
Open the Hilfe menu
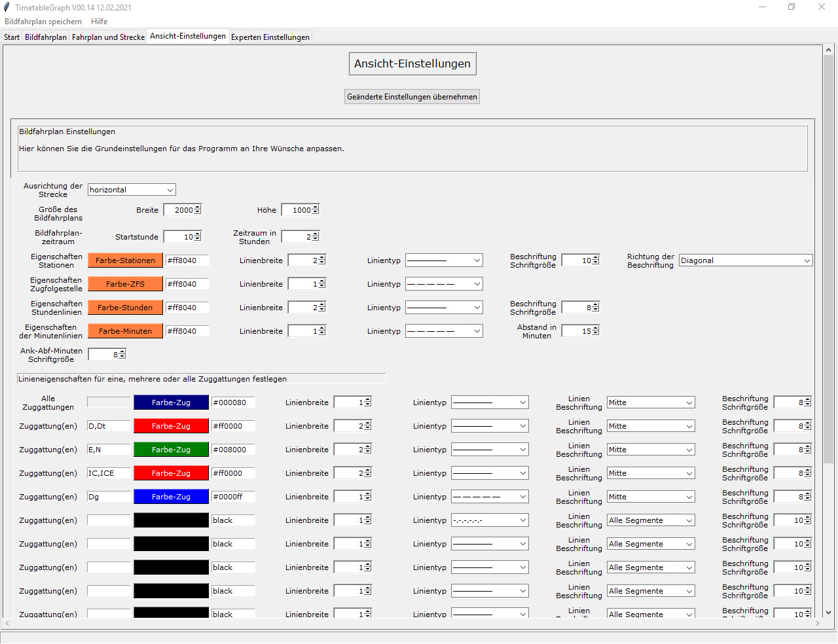click(x=99, y=22)
